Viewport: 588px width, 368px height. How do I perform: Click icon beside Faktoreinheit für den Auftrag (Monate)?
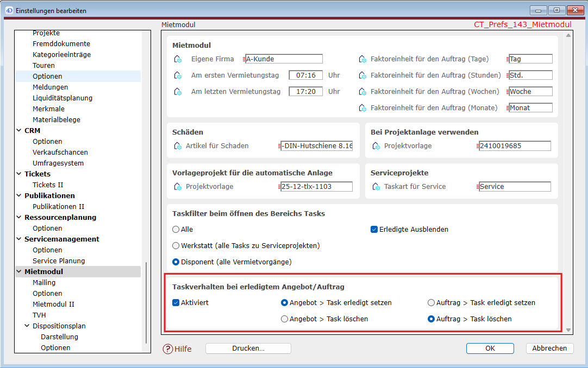point(362,108)
